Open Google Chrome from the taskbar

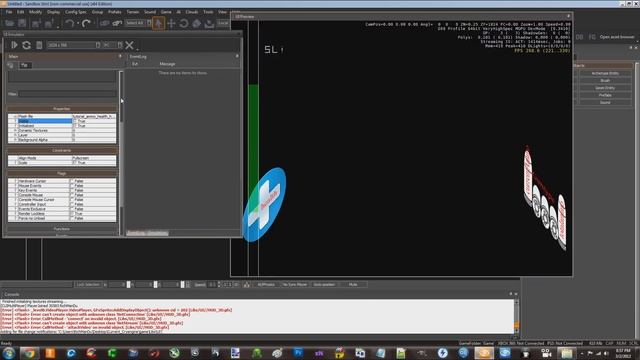29,353
